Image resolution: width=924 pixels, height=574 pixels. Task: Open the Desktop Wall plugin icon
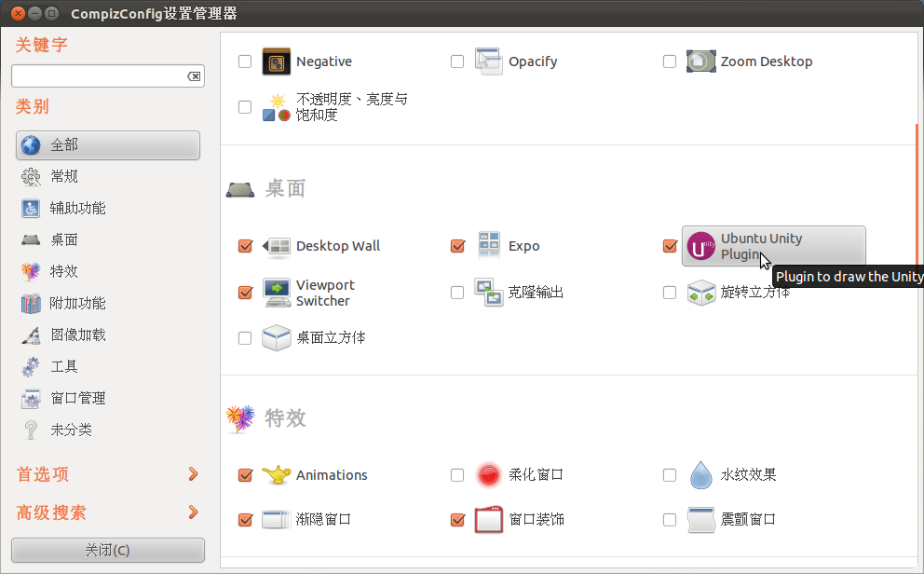point(277,246)
